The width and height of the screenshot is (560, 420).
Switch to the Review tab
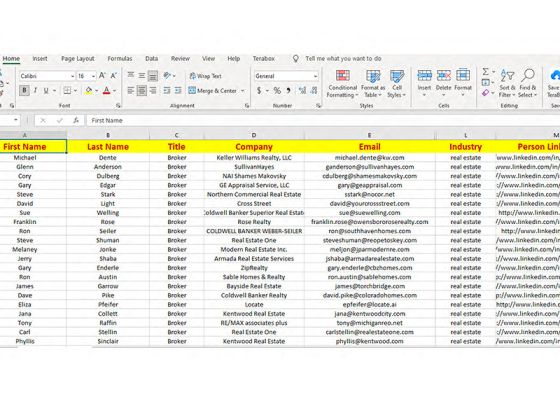pyautogui.click(x=180, y=59)
